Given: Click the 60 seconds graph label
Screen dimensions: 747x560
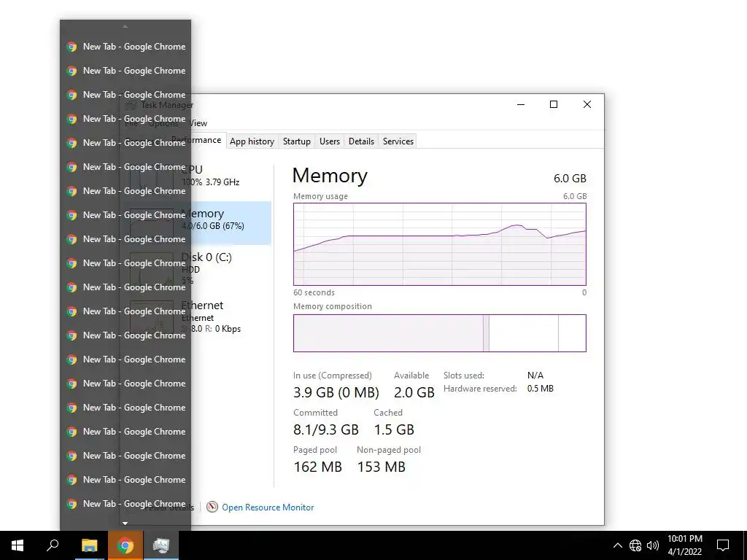Looking at the screenshot, I should click(x=314, y=293).
